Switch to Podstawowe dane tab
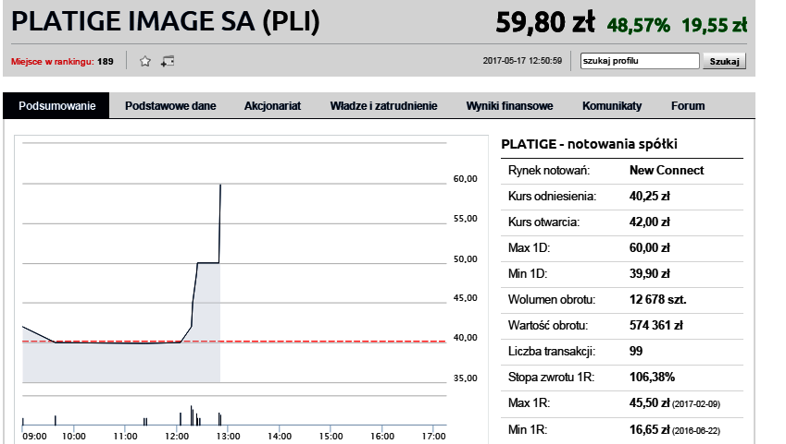The image size is (786, 444). pyautogui.click(x=170, y=106)
